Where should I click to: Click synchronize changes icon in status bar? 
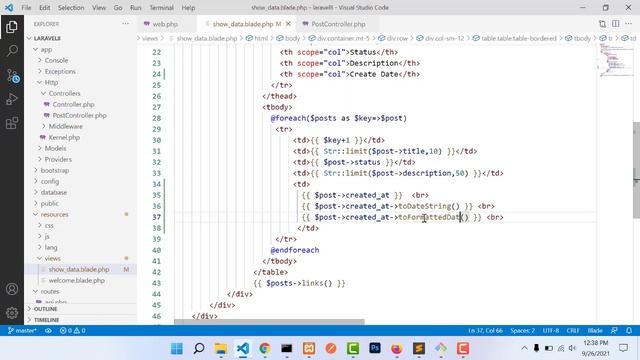point(48,331)
